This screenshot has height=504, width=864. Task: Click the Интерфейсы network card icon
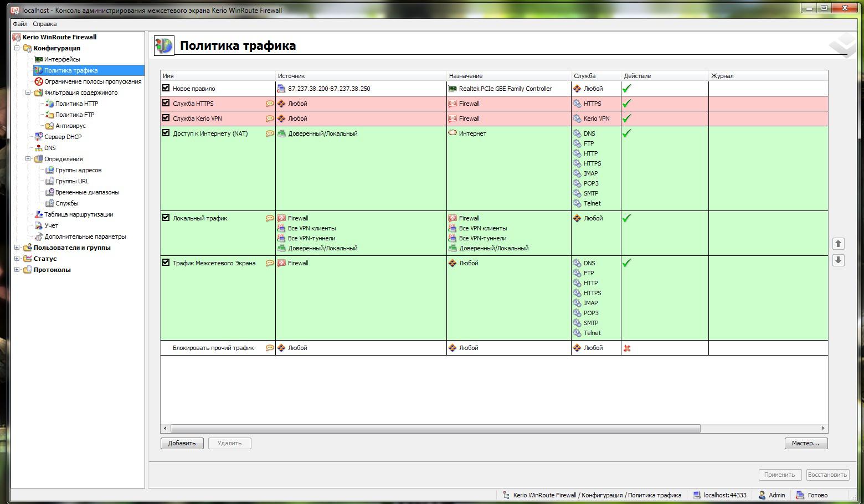pyautogui.click(x=38, y=59)
